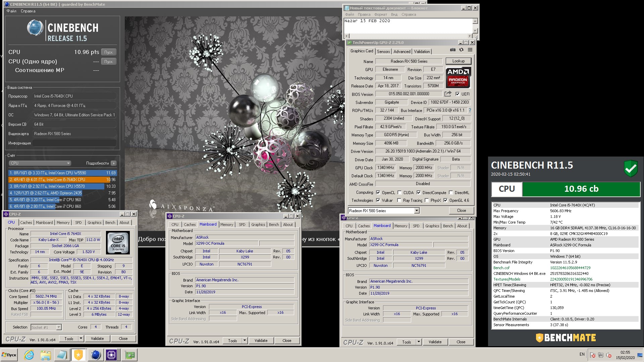
Task: Toggle the PhysX checkbox
Action: (x=427, y=200)
